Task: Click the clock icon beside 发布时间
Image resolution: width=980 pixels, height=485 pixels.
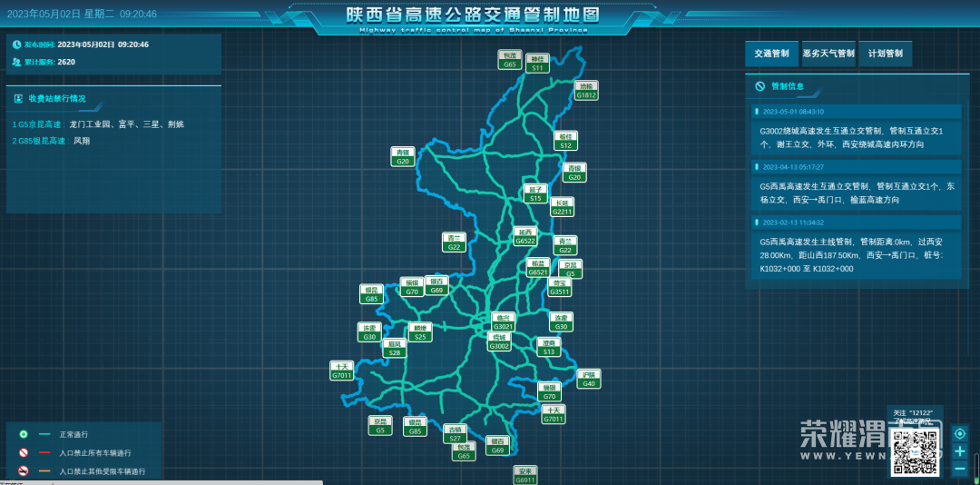Action: pos(17,45)
